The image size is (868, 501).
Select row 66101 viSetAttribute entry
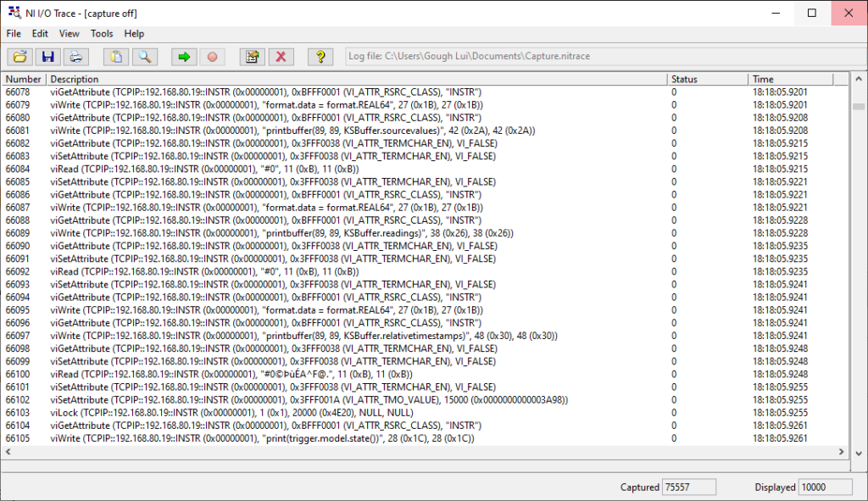click(x=426, y=387)
